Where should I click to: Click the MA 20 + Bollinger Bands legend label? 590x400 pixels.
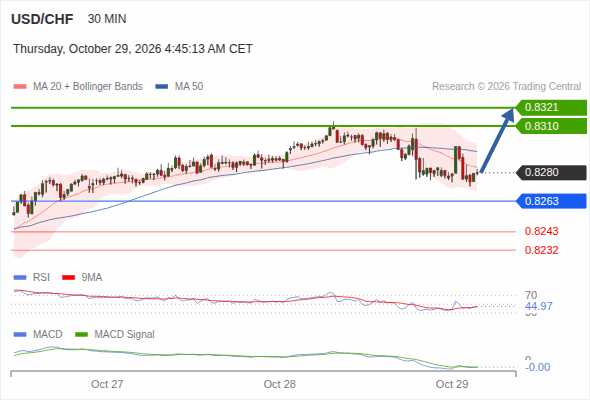coord(88,87)
